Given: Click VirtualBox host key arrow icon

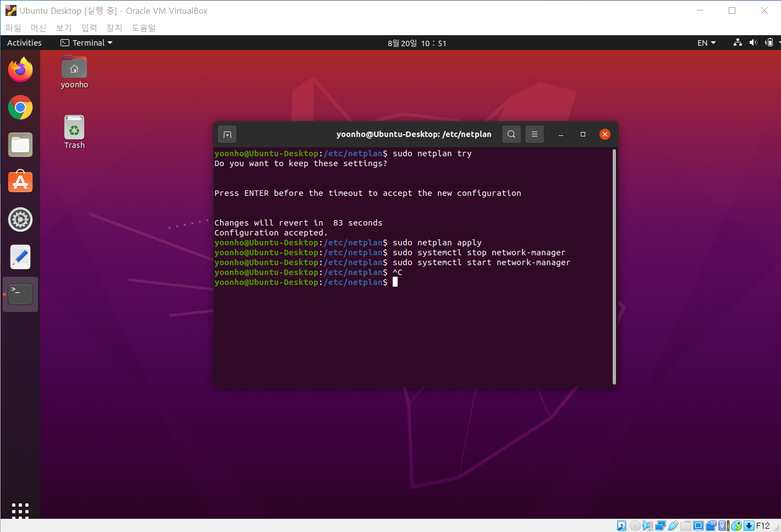Looking at the screenshot, I should [x=749, y=525].
